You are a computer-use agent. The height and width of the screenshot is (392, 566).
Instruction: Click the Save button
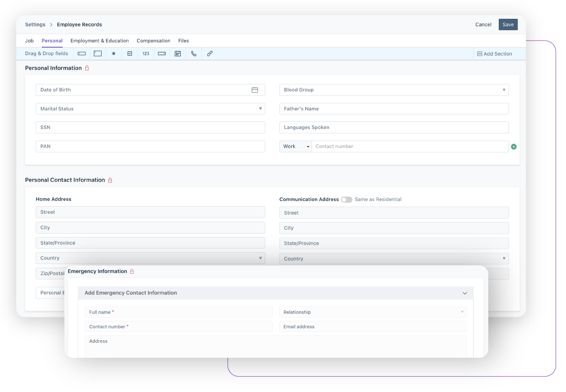[508, 24]
